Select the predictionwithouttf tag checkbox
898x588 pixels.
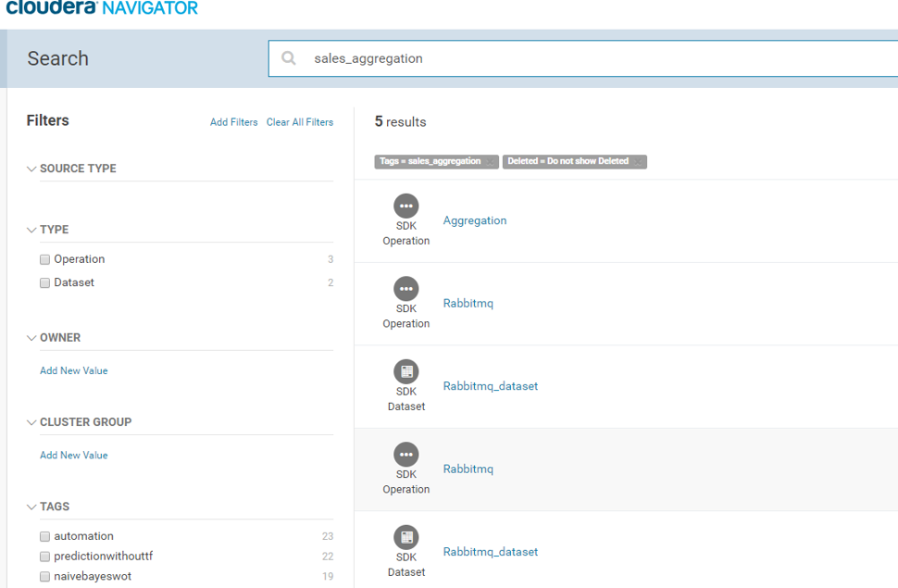click(44, 556)
